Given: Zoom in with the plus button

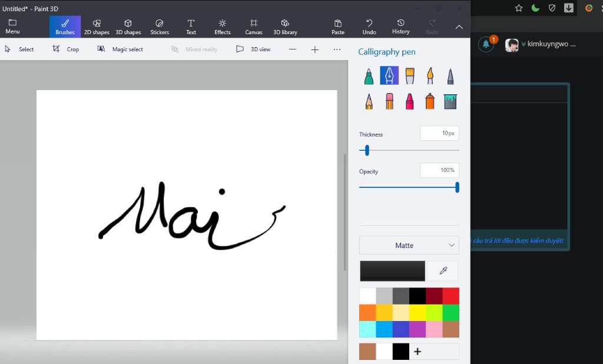Looking at the screenshot, I should [314, 49].
